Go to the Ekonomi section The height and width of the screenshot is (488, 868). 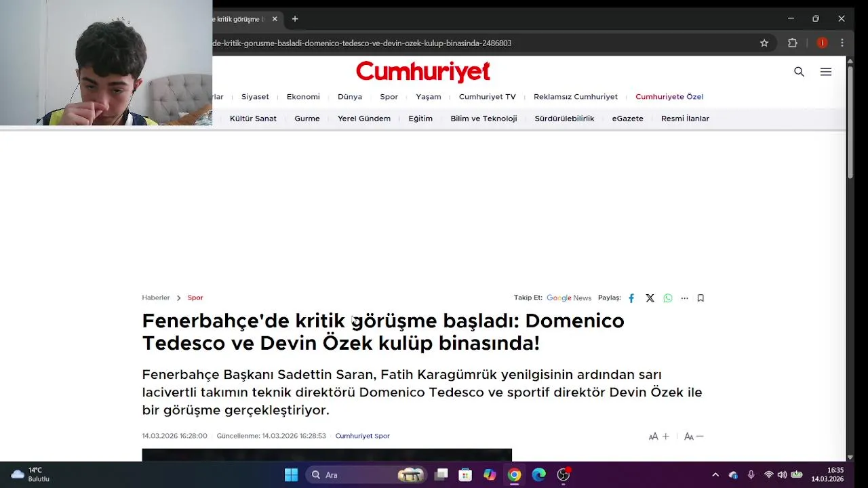[303, 97]
